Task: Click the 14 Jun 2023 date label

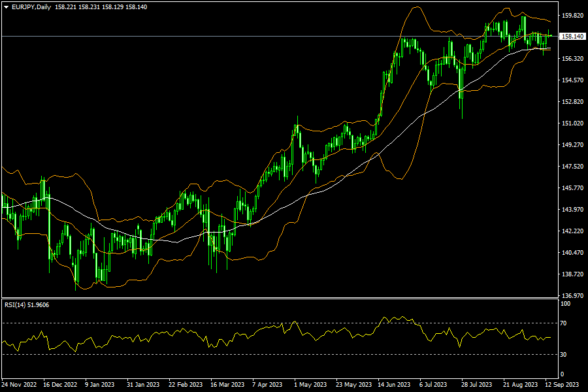Action: pyautogui.click(x=394, y=385)
